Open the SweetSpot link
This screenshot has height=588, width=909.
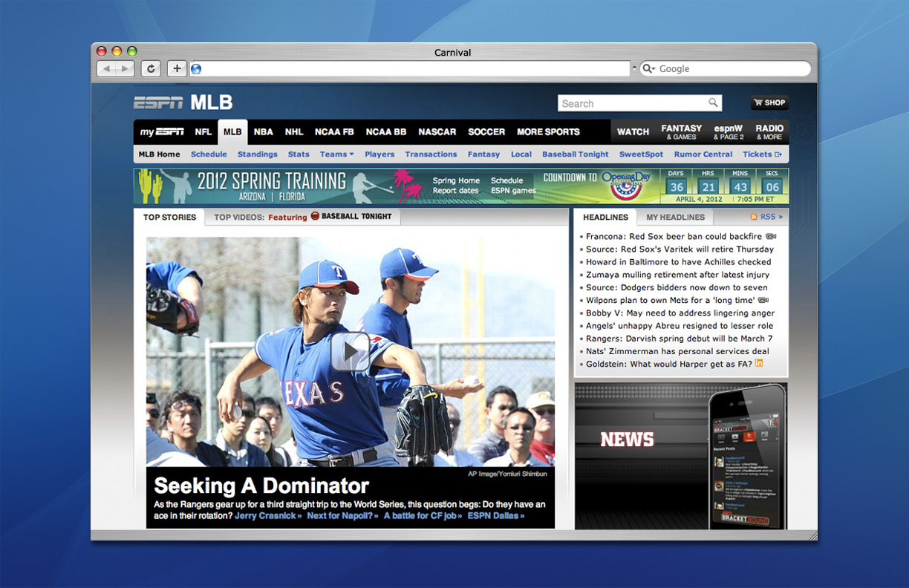(x=642, y=154)
